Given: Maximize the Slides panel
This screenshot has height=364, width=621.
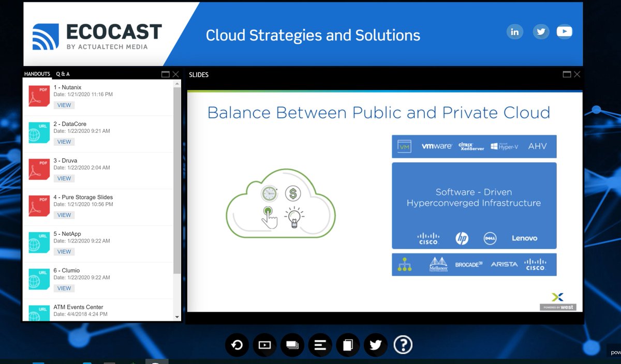Looking at the screenshot, I should coord(567,74).
